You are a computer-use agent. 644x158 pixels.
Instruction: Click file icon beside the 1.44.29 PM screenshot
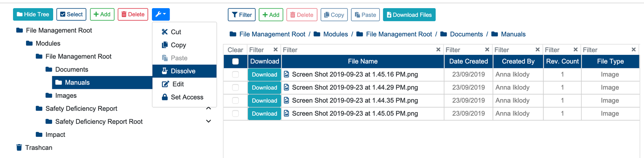tap(286, 87)
